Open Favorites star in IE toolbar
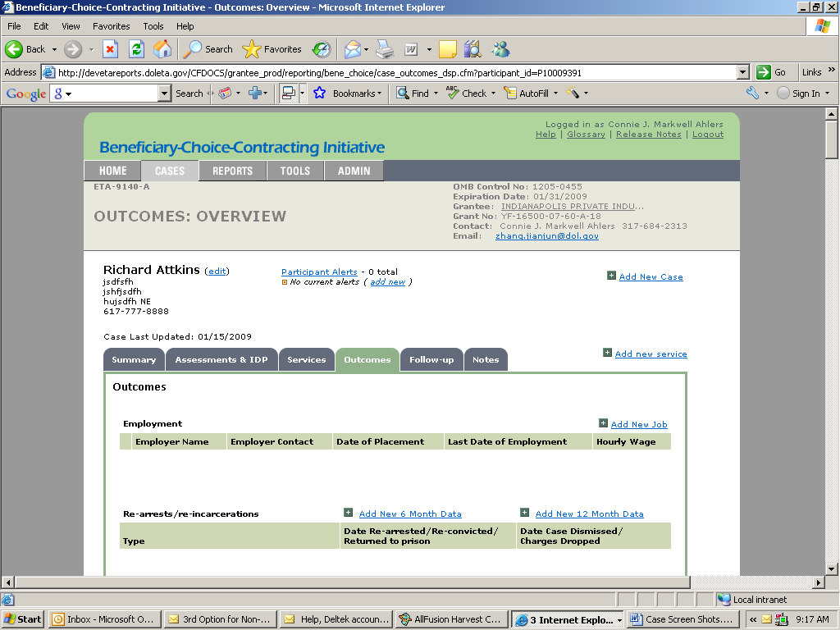 coord(251,49)
